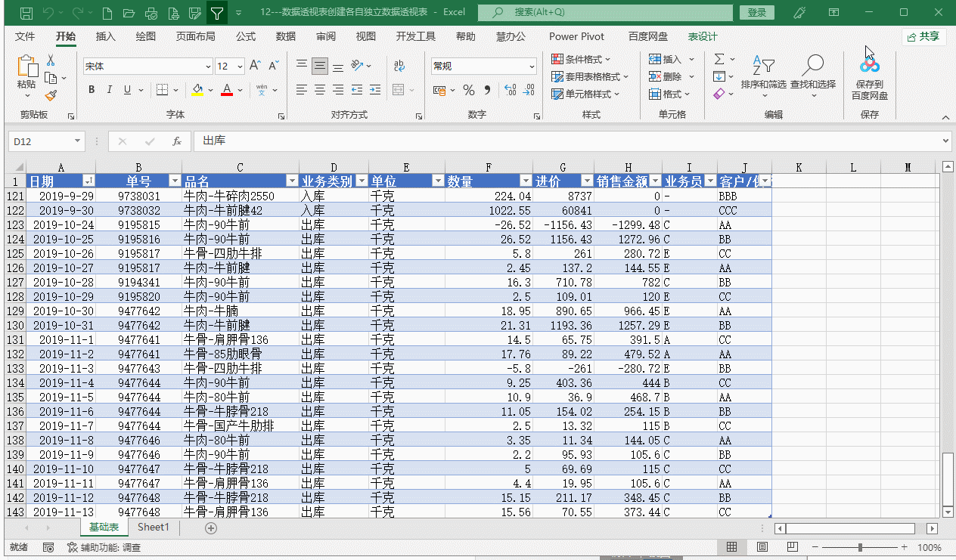
Task: Switch to the 表设计 Table Design tab
Action: tap(703, 36)
